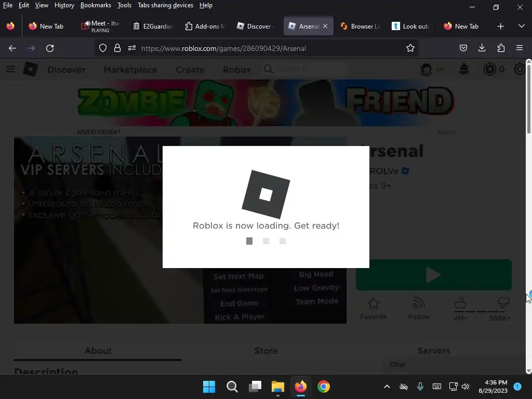Click Discover in Roblox navigation
The width and height of the screenshot is (532, 399).
(x=66, y=70)
